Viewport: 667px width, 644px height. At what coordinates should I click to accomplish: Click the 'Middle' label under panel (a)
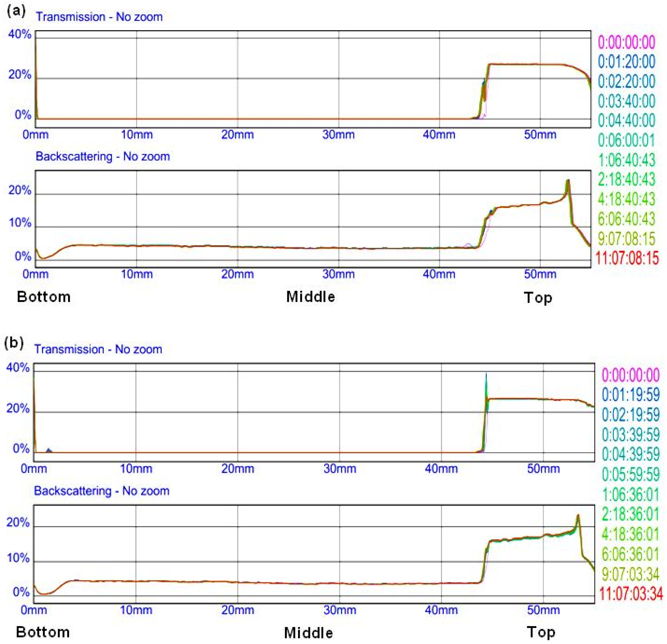click(310, 297)
